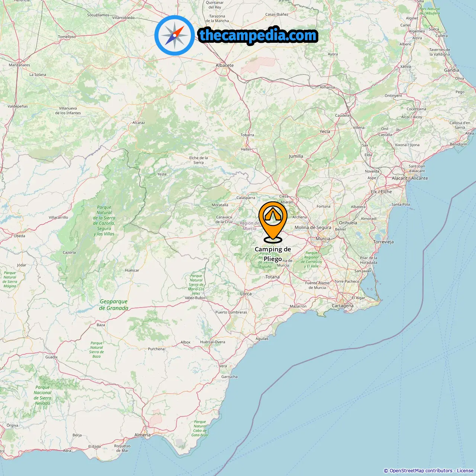476x476 pixels.
Task: Click the Cartagena city label
Action: pos(342,306)
